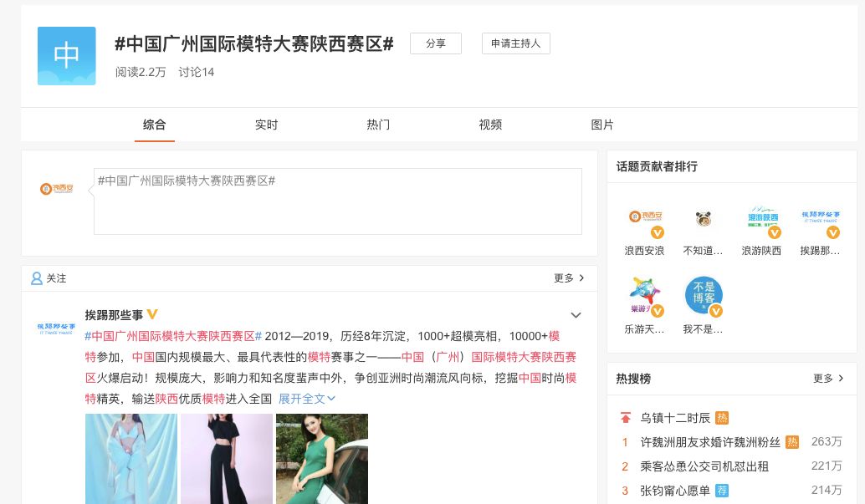Click 荐 badge next to 张钧甯心愿单
865x504 pixels.
point(722,491)
